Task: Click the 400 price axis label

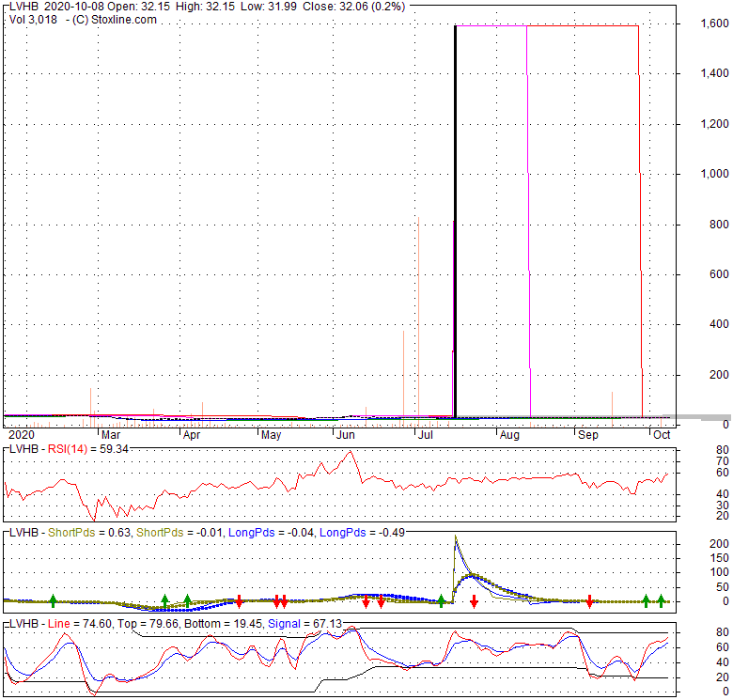Action: pyautogui.click(x=719, y=324)
